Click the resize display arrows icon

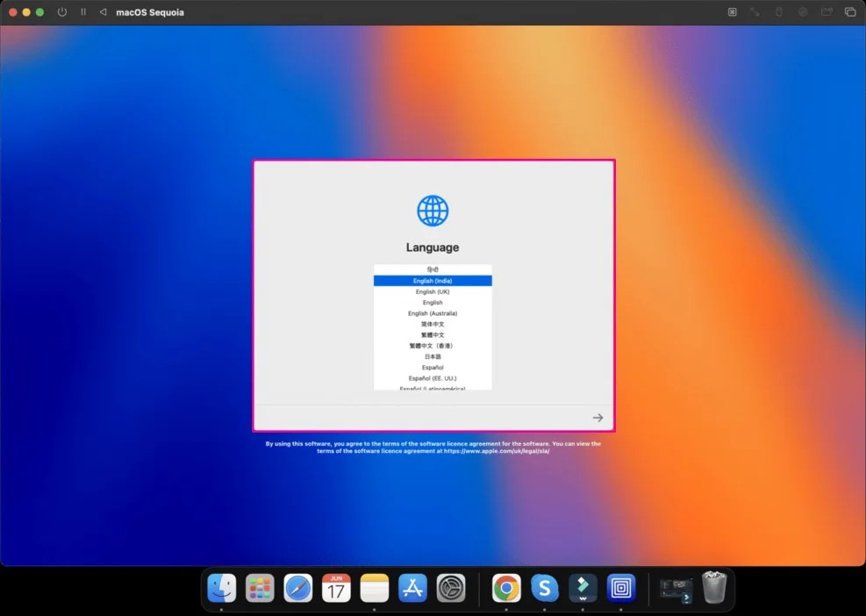tap(755, 11)
